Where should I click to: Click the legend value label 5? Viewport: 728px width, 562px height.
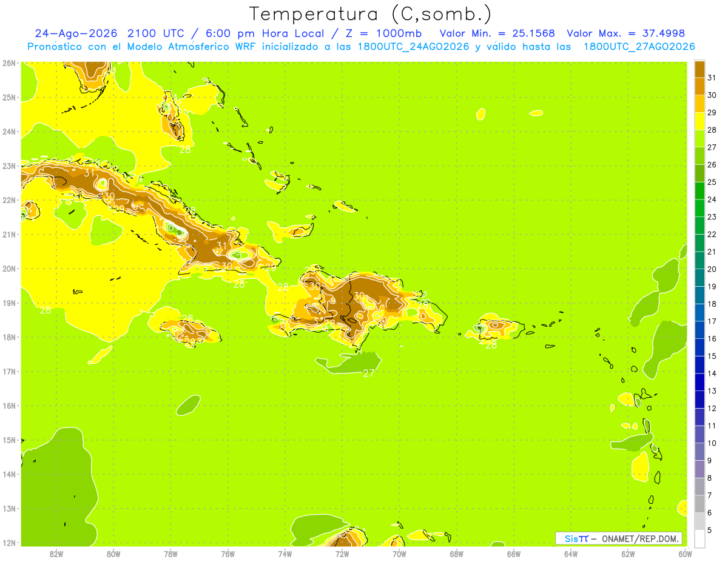click(710, 530)
